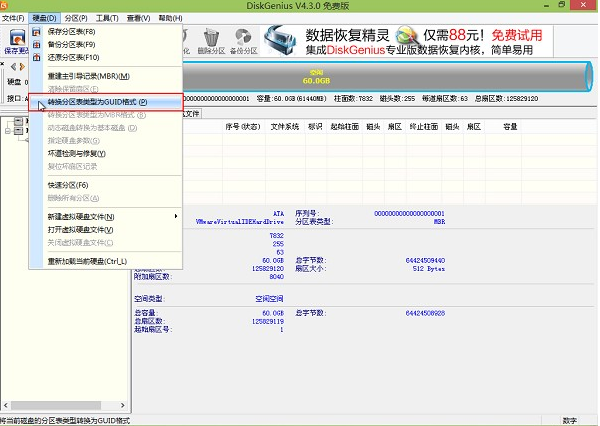The image size is (600, 426).
Task: Open the 文件(F) menu
Action: click(x=13, y=18)
